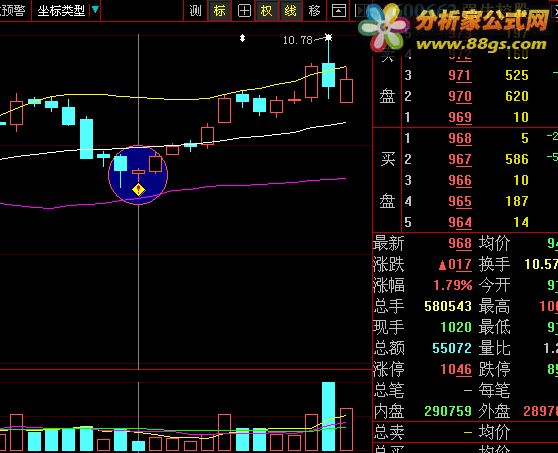Click sell level 3 volume 525

pos(517,75)
